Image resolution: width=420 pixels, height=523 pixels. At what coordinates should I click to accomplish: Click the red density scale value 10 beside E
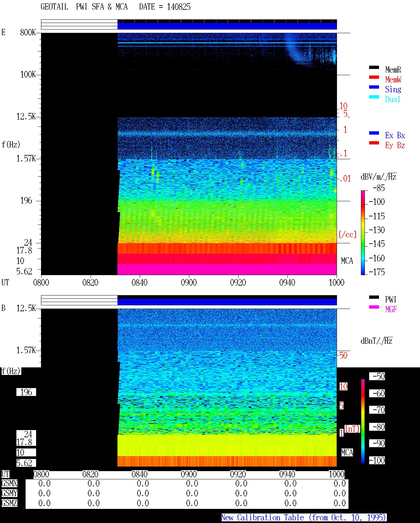343,106
